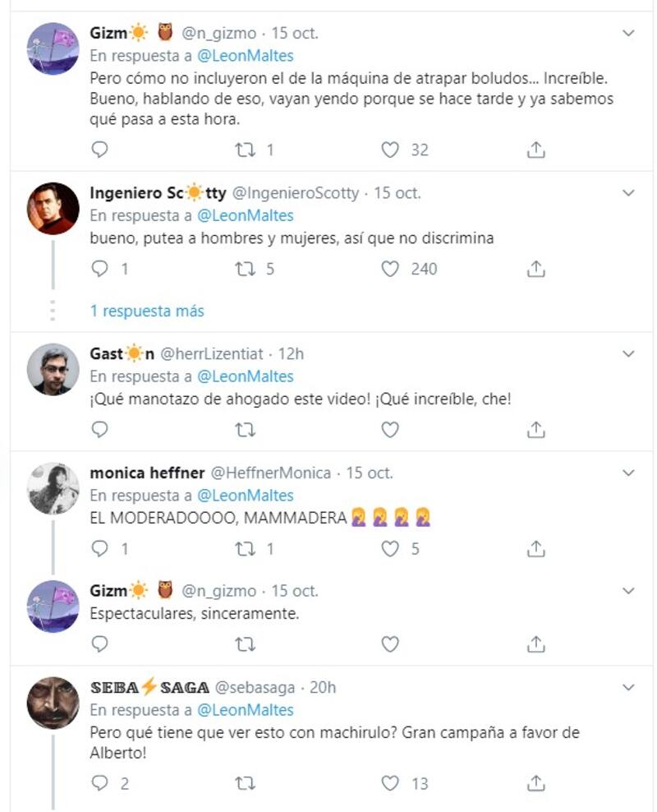Open the @herrLizentiat profile handle
Viewport: 657px width, 812px height.
(x=211, y=354)
